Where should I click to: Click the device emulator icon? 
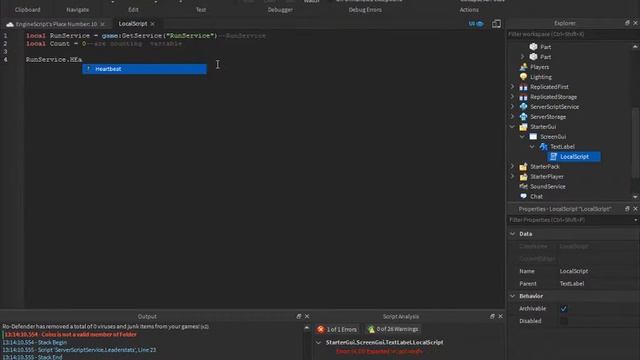tap(496, 24)
